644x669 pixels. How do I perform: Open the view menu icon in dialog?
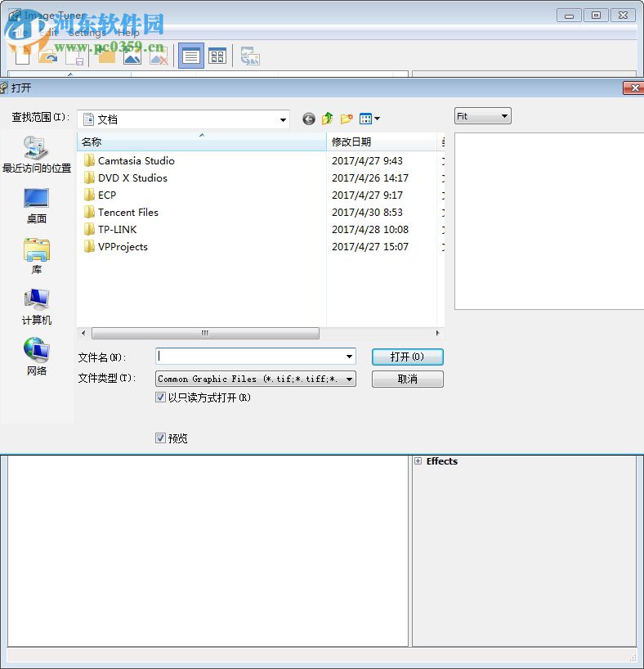click(x=369, y=119)
